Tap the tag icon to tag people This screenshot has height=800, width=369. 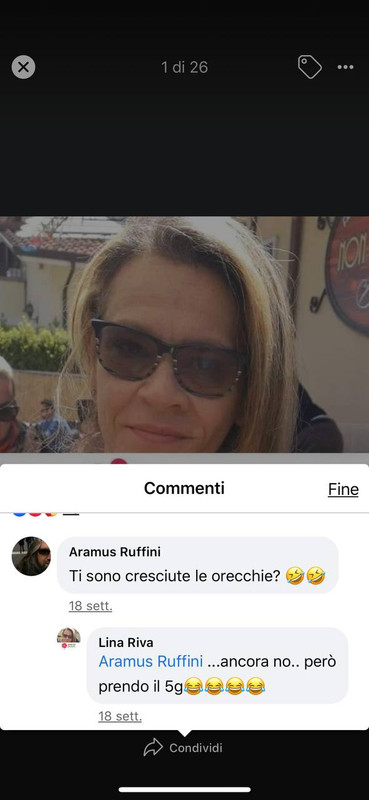310,67
